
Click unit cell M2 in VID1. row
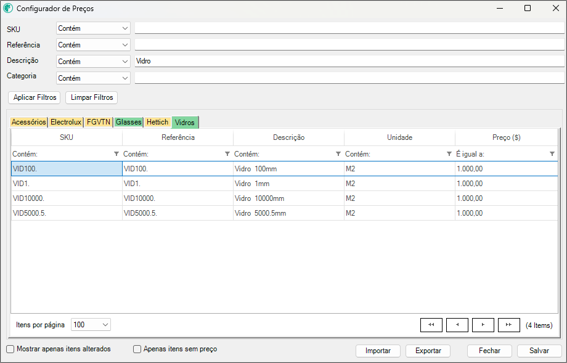click(400, 184)
